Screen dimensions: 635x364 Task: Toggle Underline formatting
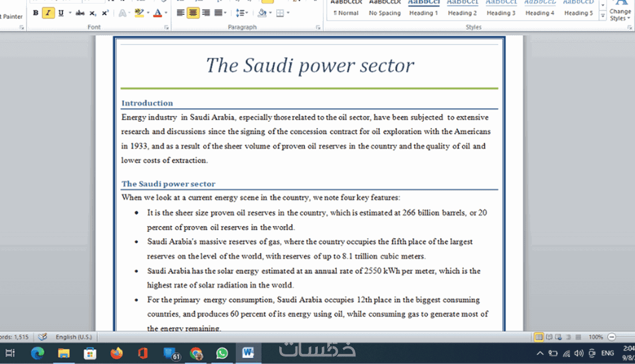click(x=61, y=13)
